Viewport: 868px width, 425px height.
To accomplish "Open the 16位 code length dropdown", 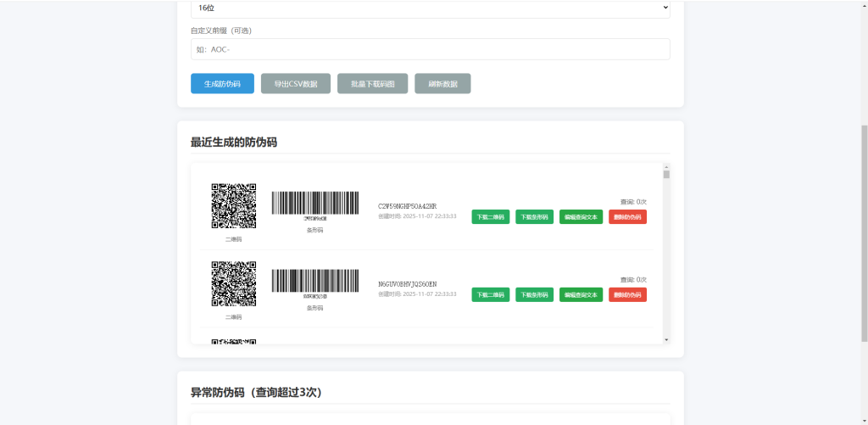I will [x=430, y=8].
